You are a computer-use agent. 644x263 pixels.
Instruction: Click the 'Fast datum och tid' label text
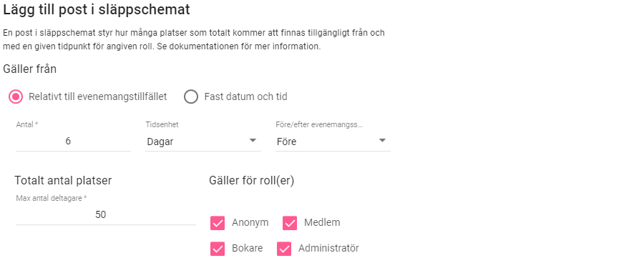pyautogui.click(x=245, y=96)
